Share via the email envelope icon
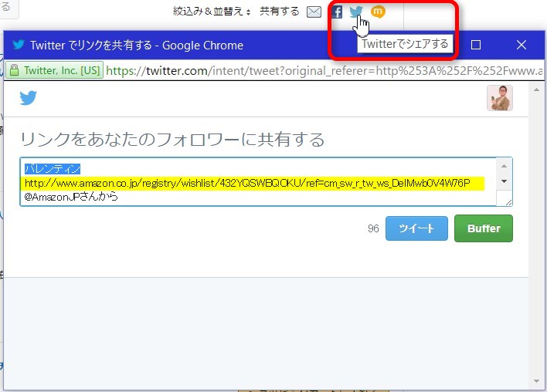The height and width of the screenshot is (392, 547). 314,12
